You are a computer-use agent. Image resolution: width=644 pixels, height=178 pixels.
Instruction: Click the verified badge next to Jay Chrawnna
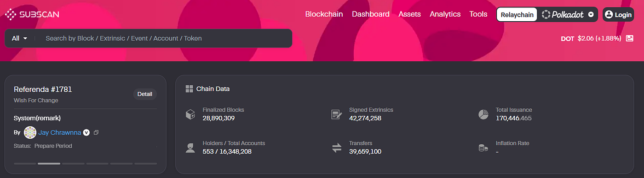point(86,132)
